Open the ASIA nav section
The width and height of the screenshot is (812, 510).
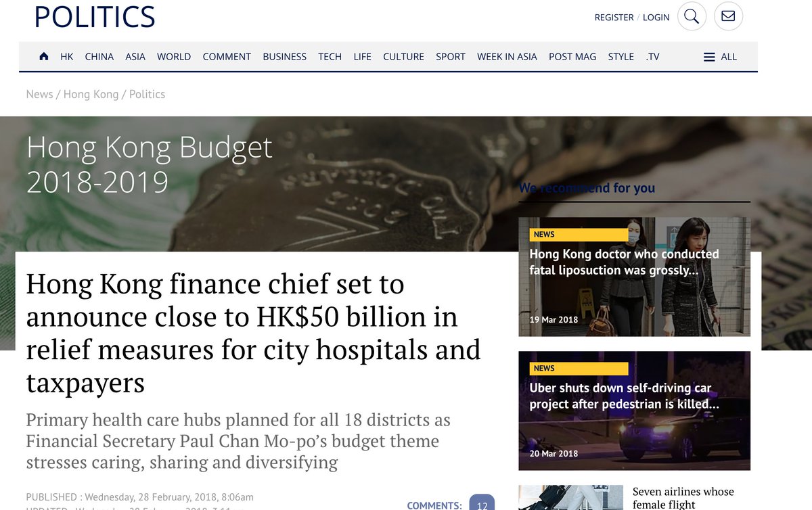pyautogui.click(x=135, y=57)
